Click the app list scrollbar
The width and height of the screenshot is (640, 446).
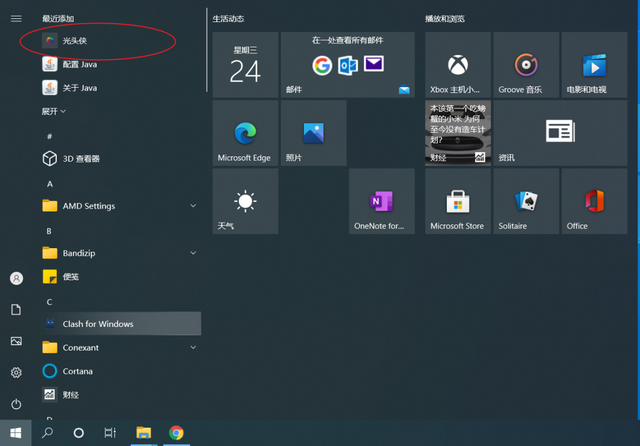(x=207, y=50)
